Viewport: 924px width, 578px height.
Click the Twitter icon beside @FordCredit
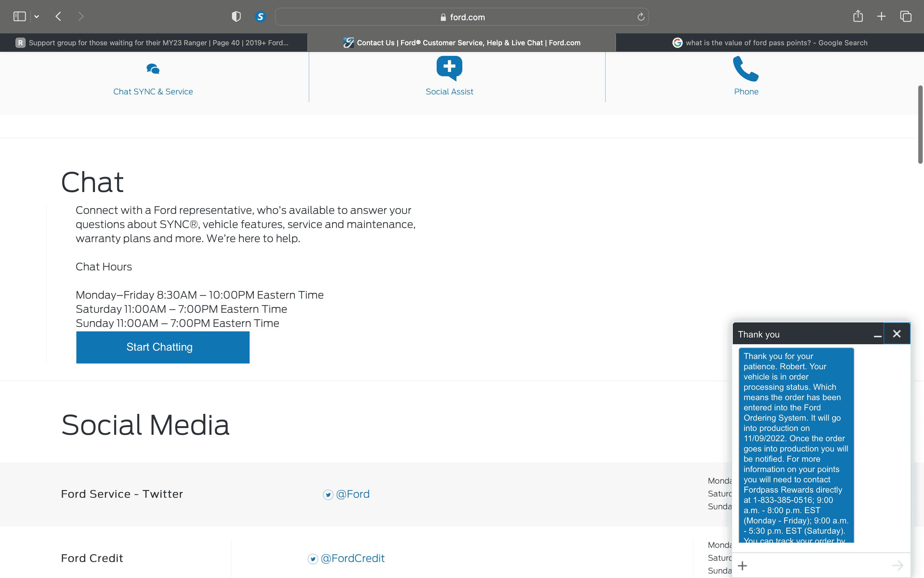click(313, 559)
